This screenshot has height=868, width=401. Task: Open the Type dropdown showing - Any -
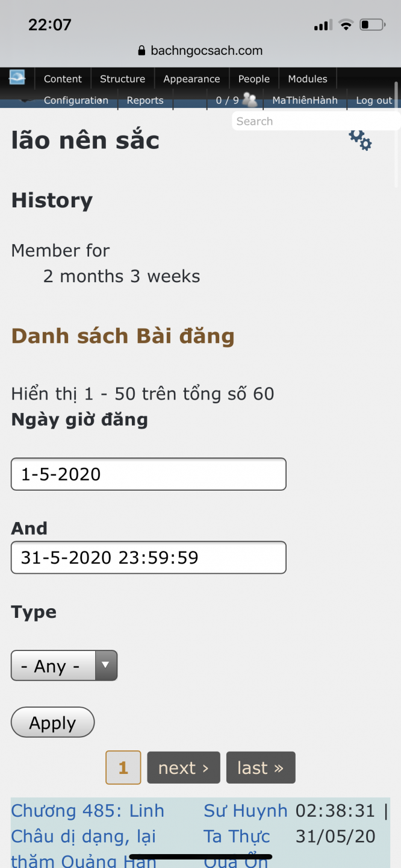[53, 665]
